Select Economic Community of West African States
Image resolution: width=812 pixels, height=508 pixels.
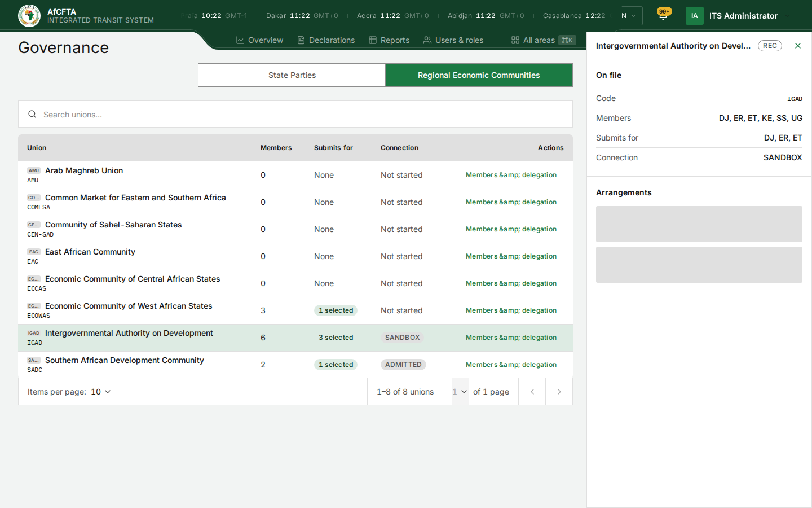click(129, 306)
